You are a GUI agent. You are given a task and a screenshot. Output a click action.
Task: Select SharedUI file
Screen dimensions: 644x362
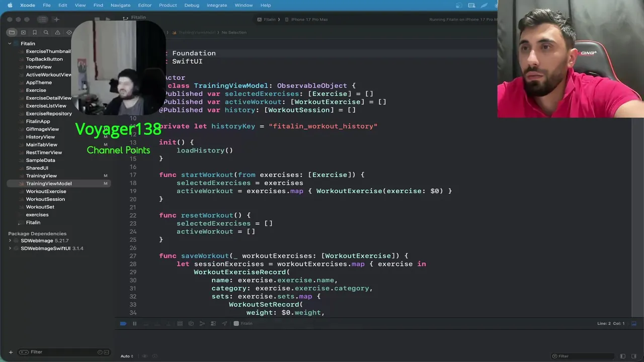pyautogui.click(x=37, y=168)
